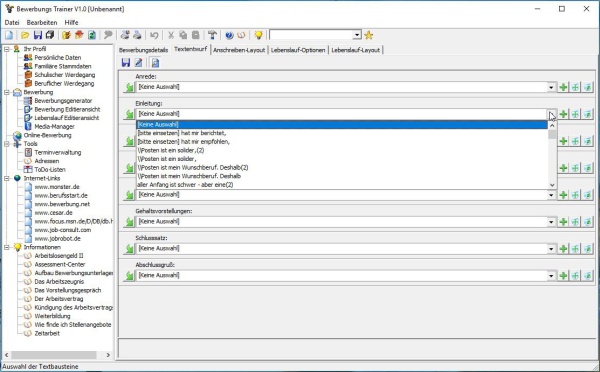The image size is (600, 372).
Task: Click the green arrow icon beside Gehaltsvorstellungen dropdown
Action: click(x=129, y=222)
